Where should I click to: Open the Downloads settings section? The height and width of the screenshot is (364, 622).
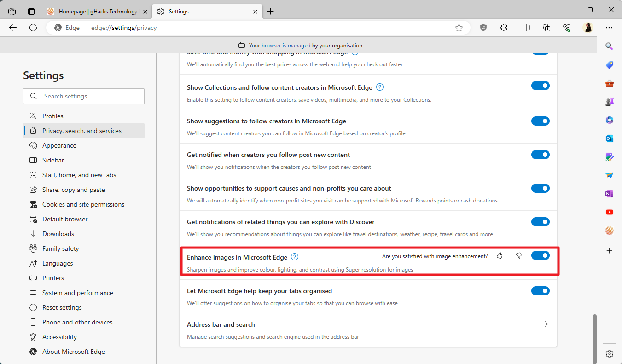(x=84, y=234)
